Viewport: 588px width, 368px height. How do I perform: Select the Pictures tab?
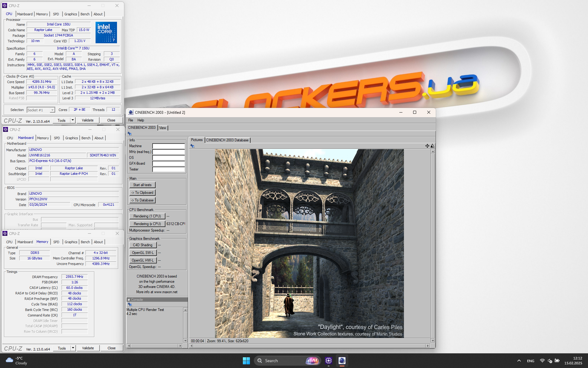[x=197, y=140]
